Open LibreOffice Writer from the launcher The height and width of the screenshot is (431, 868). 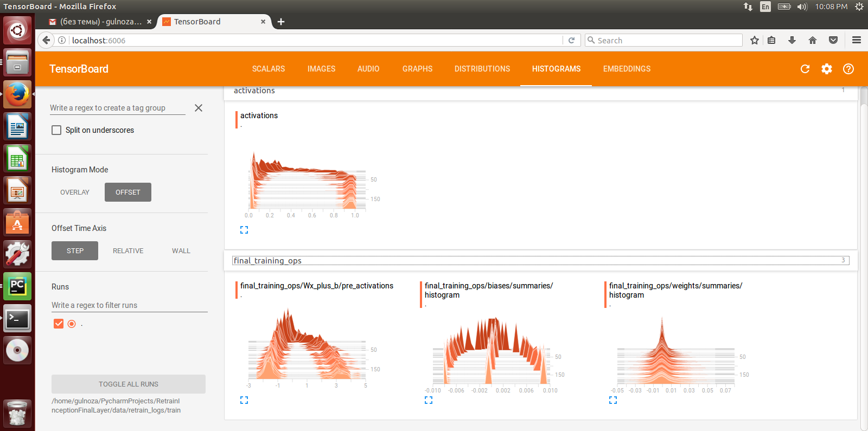tap(17, 126)
